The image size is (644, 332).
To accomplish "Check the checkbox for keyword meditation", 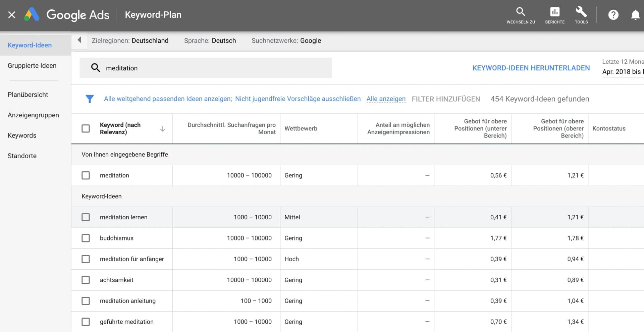I will click(86, 175).
